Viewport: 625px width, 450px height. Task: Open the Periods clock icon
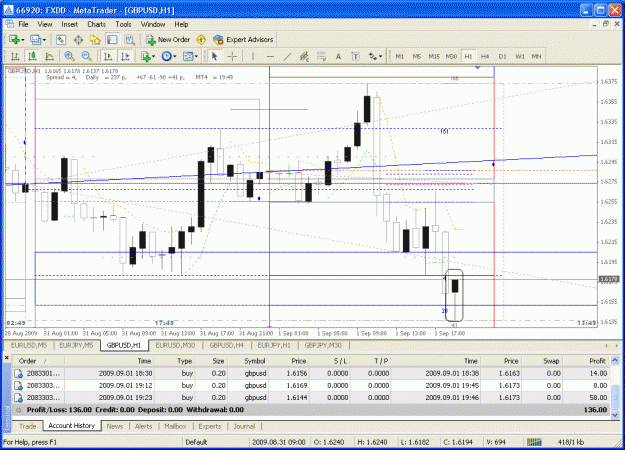click(x=166, y=57)
